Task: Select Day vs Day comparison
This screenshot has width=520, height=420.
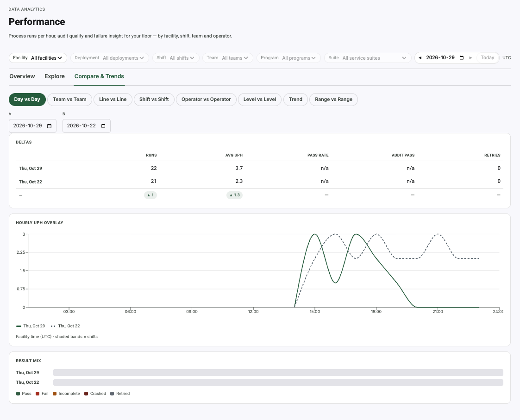Action: coord(27,99)
